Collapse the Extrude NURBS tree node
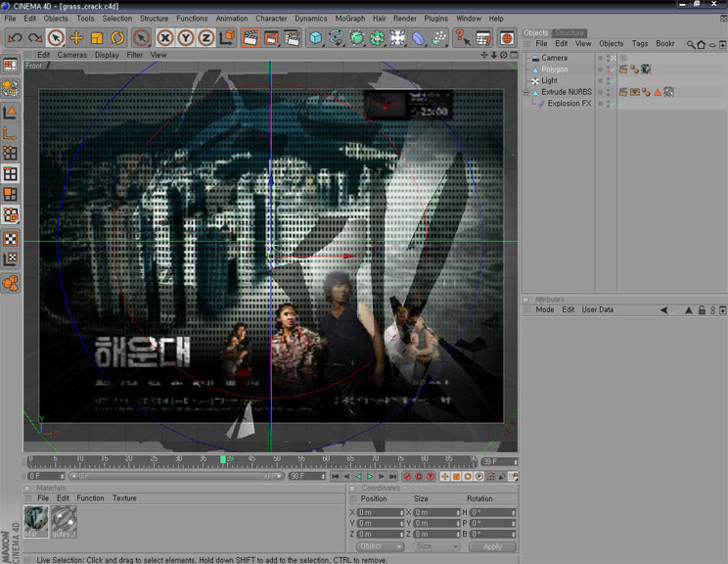The width and height of the screenshot is (728, 564). 526,92
